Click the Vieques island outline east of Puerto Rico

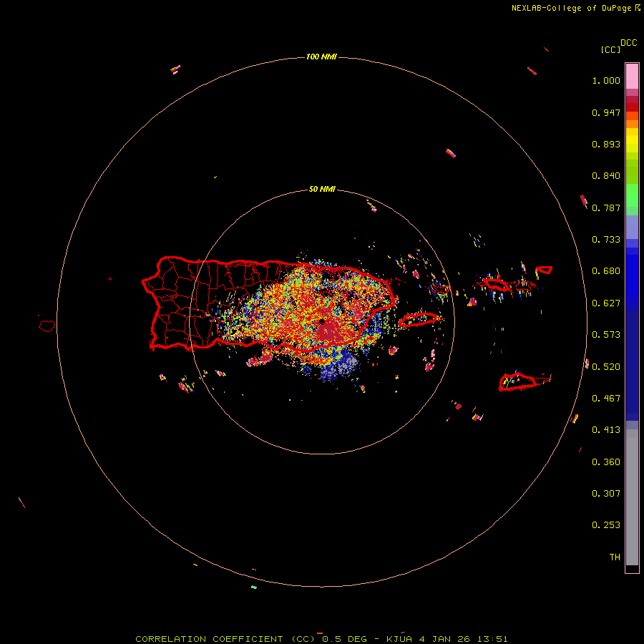pos(419,319)
